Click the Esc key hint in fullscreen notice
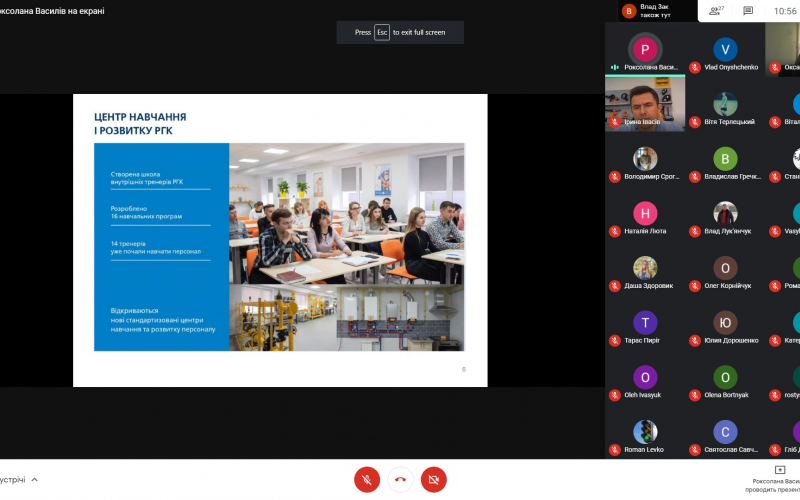Viewport: 800px width, 500px height. 382,32
